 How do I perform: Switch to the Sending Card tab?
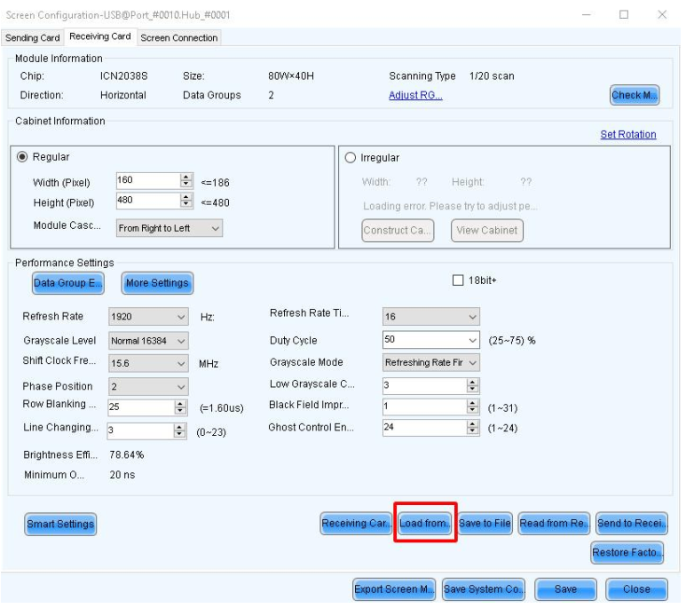[34, 37]
